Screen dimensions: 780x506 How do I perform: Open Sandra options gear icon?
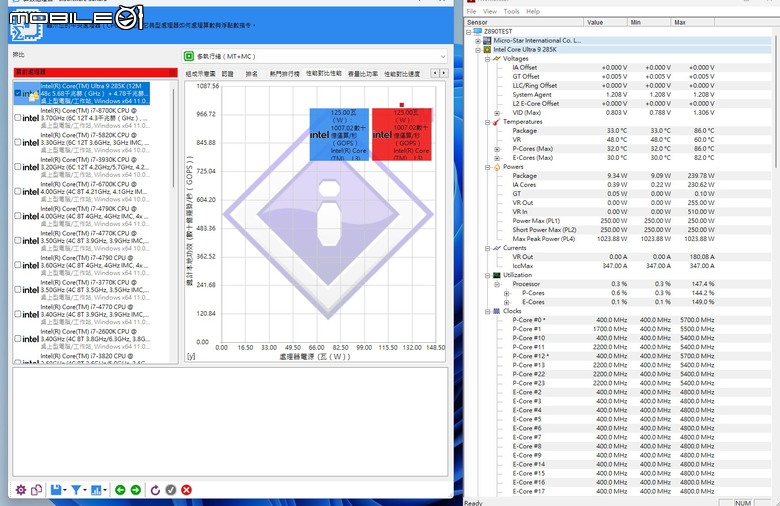point(20,490)
